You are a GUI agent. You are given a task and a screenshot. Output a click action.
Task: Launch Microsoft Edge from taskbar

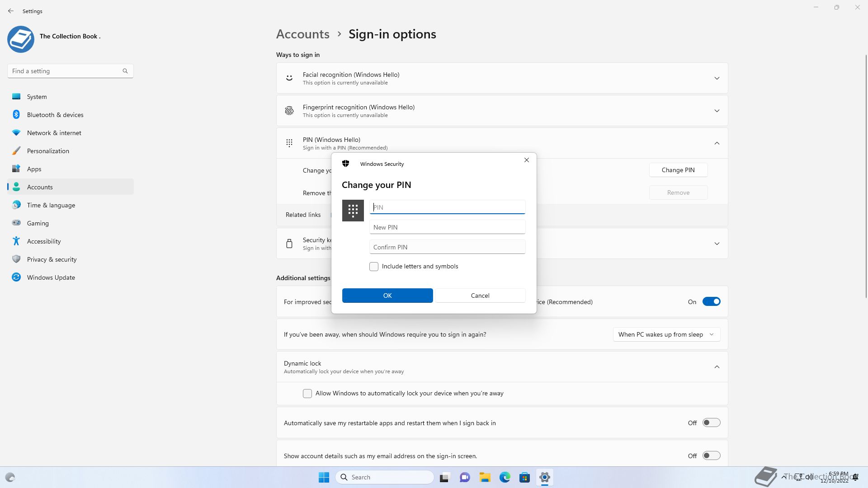point(505,477)
